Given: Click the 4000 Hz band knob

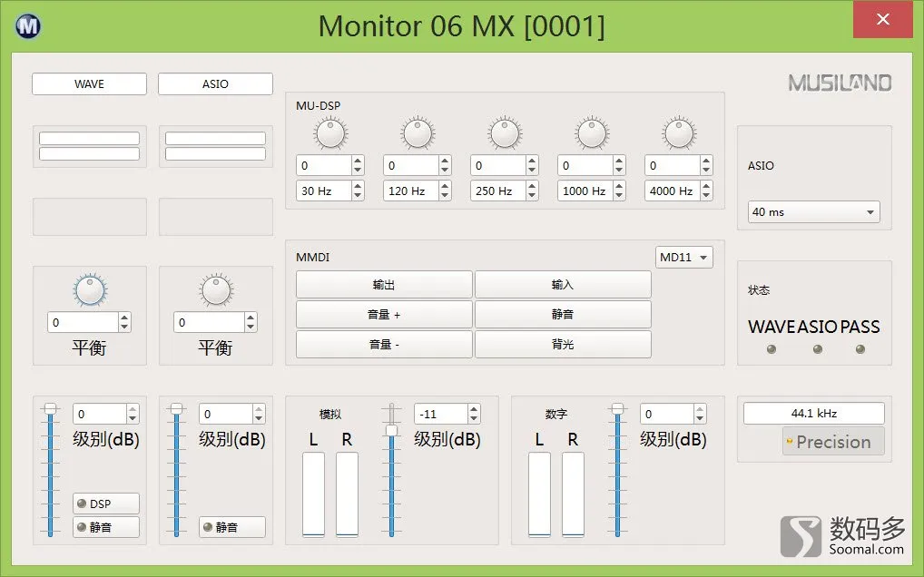Looking at the screenshot, I should point(679,132).
